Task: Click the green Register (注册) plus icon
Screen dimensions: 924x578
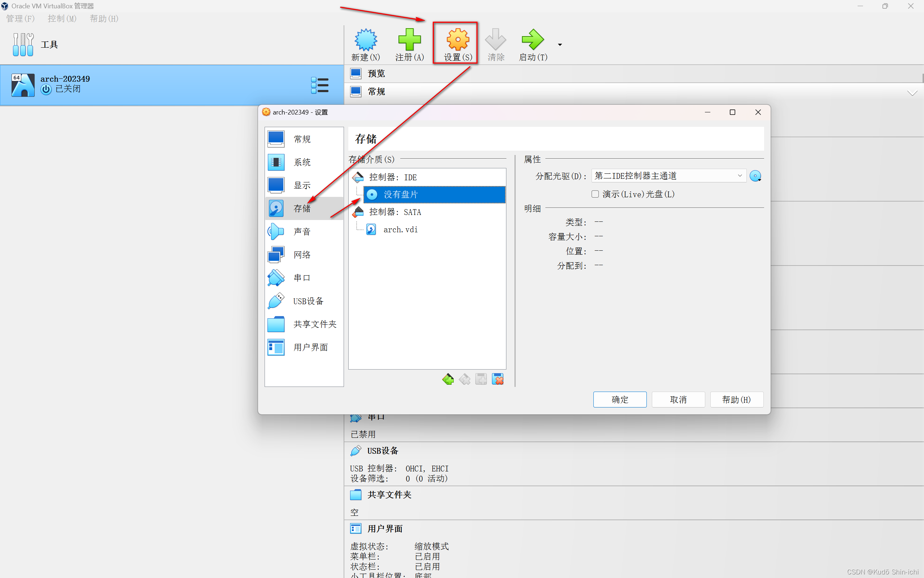Action: [409, 39]
